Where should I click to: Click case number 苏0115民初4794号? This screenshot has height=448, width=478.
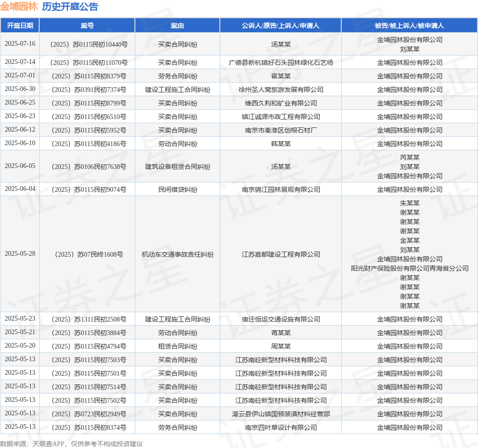pos(89,347)
